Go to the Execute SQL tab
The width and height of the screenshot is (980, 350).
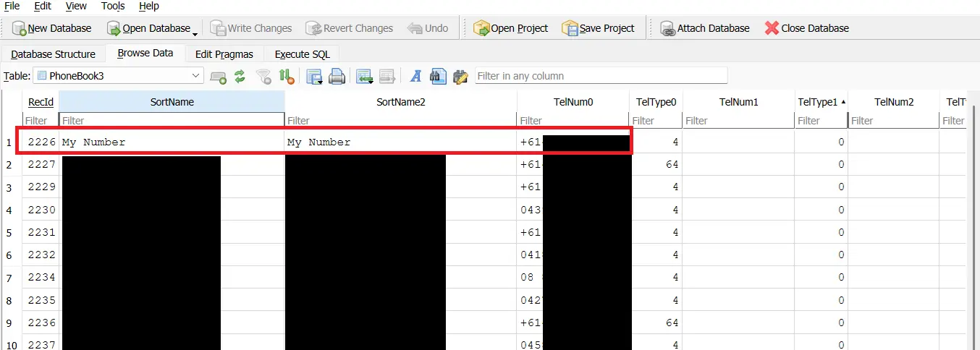pyautogui.click(x=302, y=54)
